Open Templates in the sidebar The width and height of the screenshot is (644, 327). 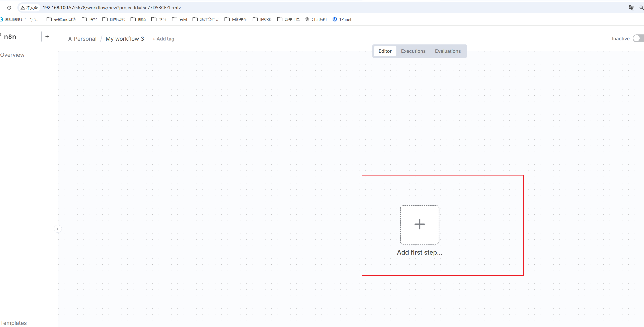pos(14,323)
